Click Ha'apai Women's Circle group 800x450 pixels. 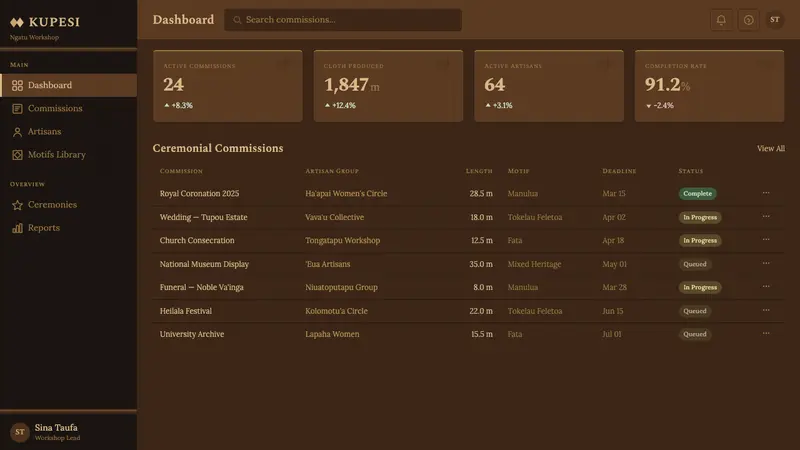tap(346, 193)
